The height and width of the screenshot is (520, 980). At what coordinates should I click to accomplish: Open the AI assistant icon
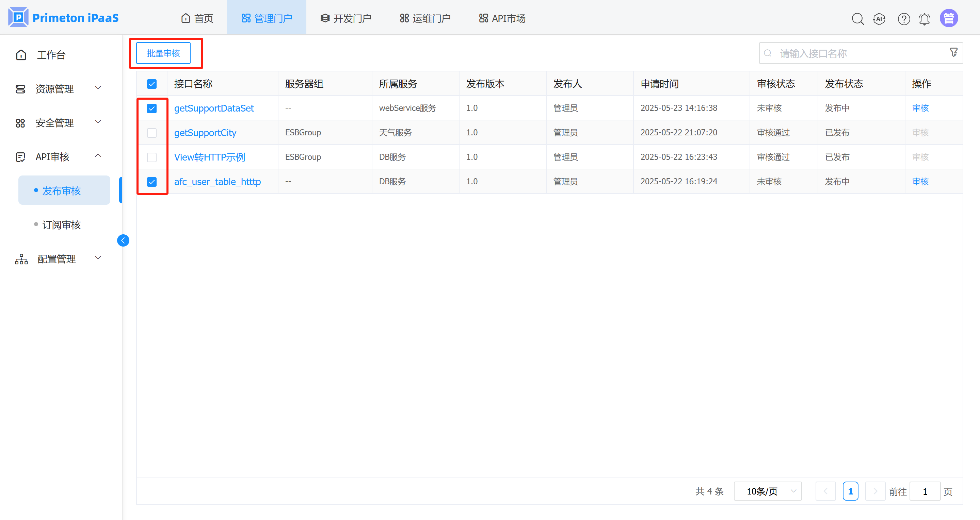point(879,19)
